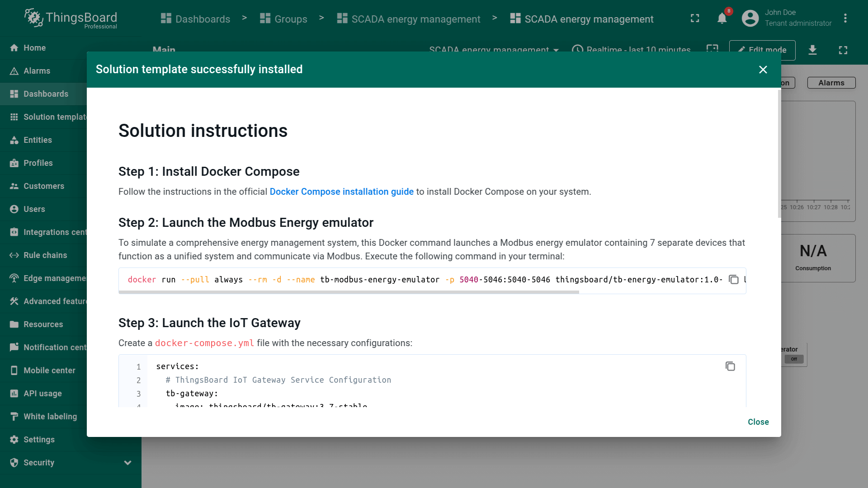Open the Alarms sidebar item
Viewport: 868px width, 488px height.
(x=37, y=71)
